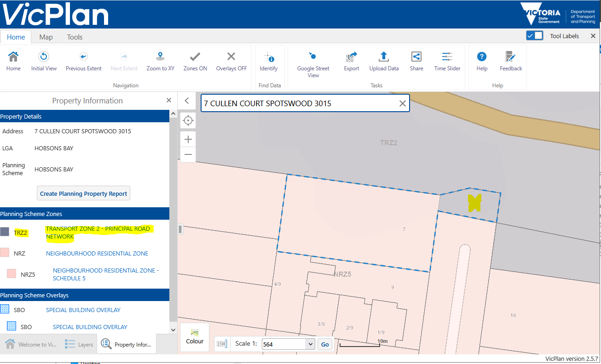
Task: Click the Identify tool icon
Action: coord(269,57)
